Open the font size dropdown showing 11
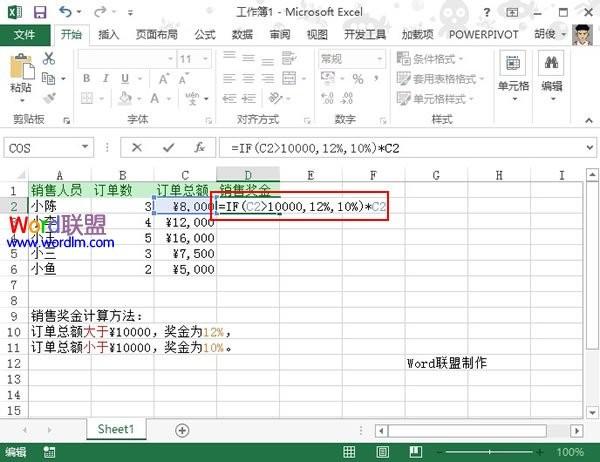The image size is (600, 462). point(205,59)
